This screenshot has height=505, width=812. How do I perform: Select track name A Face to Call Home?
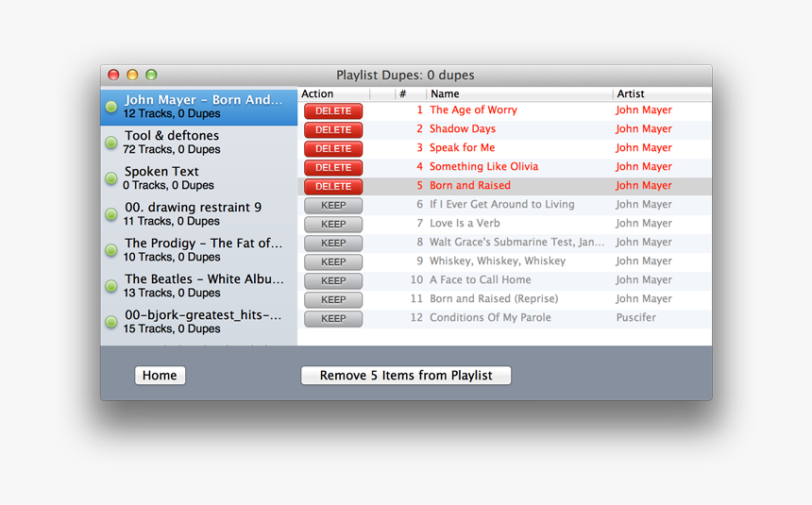pos(480,279)
